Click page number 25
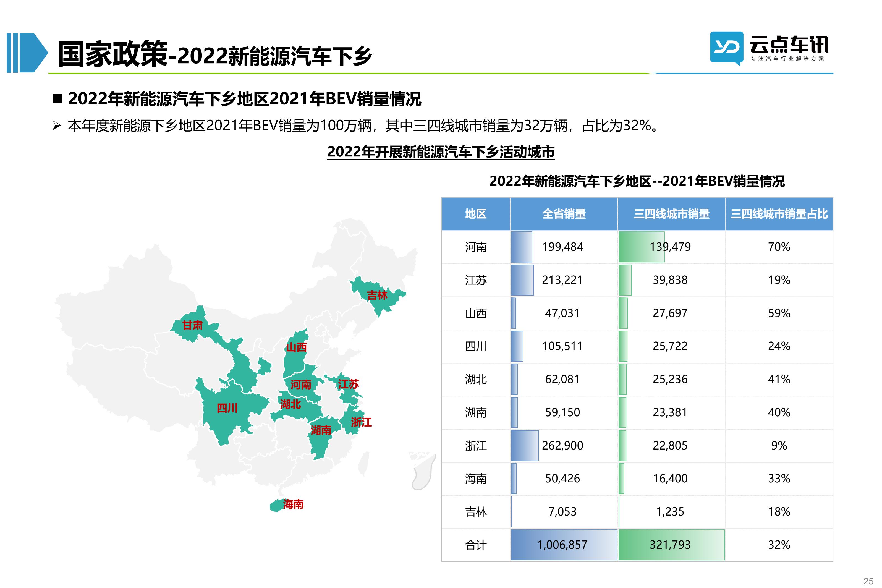882x588 pixels. pos(868,581)
